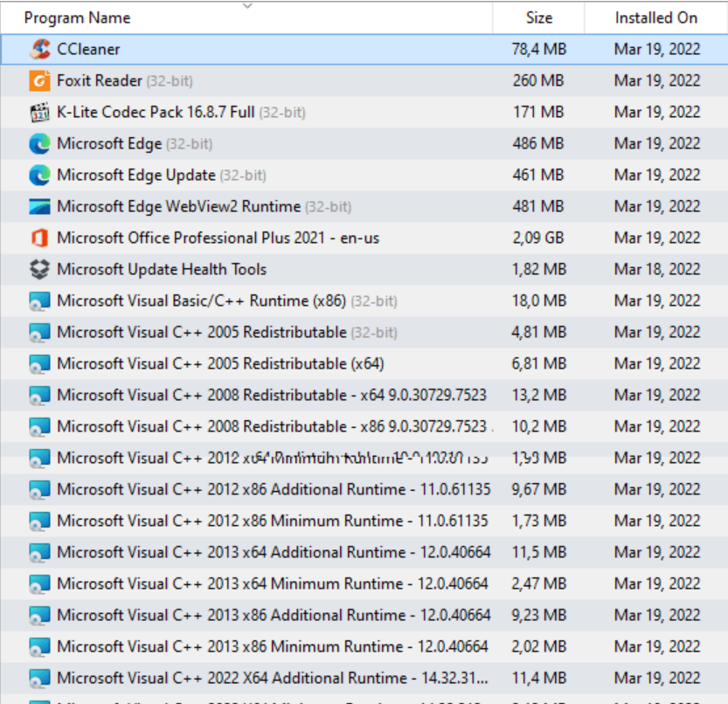Sort by the Installed On column header

coord(656,18)
